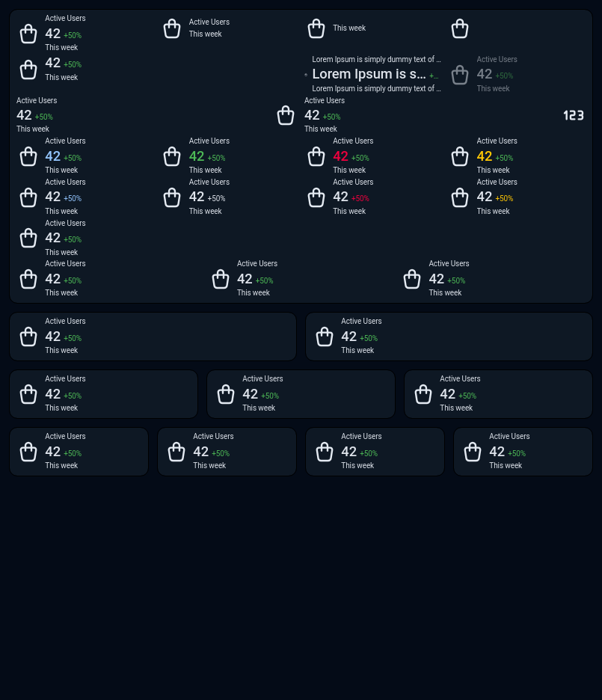602x700 pixels.
Task: Click the "Lorem Ipsum is s..." truncated heading
Action: 369,74
